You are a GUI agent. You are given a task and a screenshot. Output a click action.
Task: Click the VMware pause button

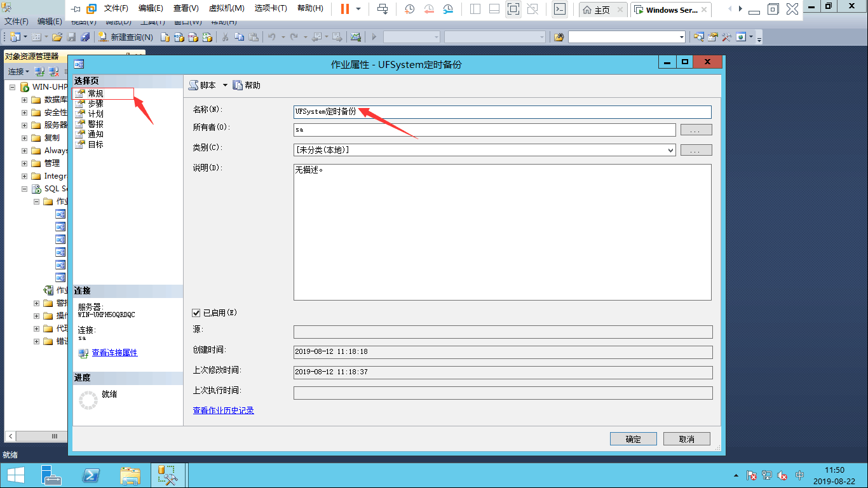point(344,9)
